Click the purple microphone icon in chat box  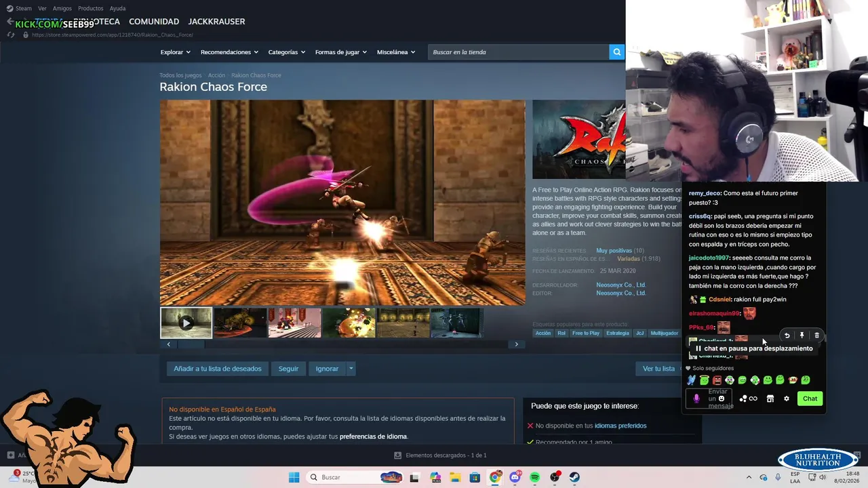pyautogui.click(x=696, y=399)
